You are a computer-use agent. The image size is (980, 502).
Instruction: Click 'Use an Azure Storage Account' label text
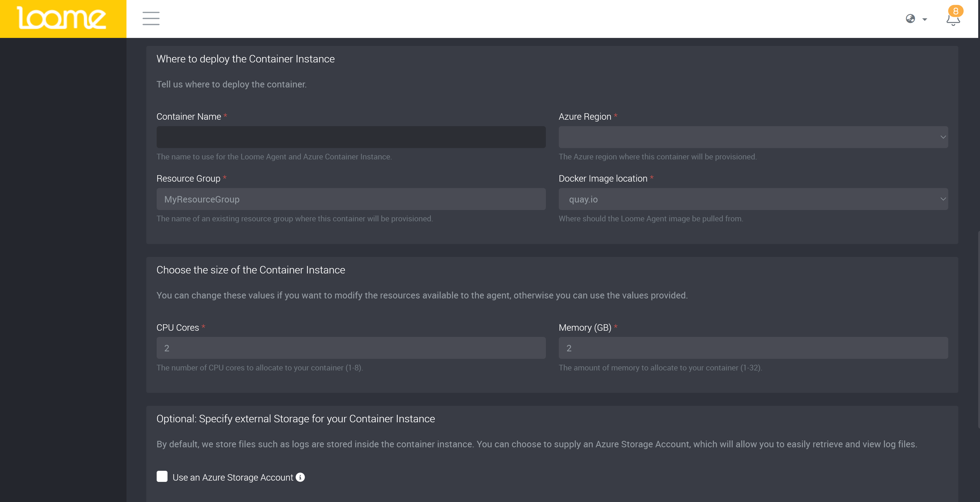coord(233,477)
